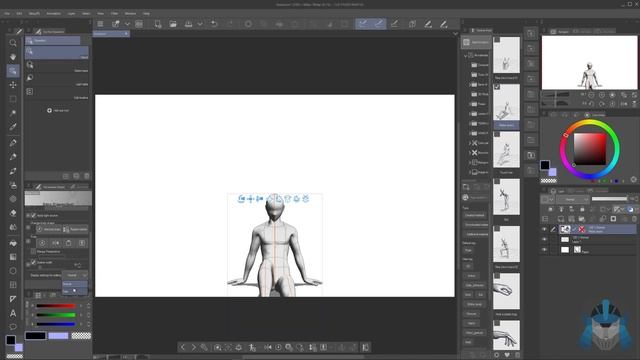
Task: Select the Airbrush tool
Action: [13, 185]
